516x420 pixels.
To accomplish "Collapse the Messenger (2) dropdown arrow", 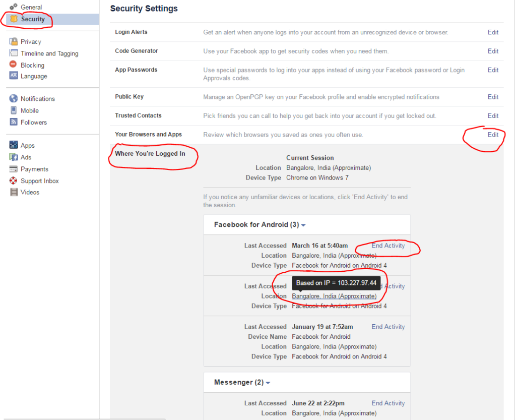I will point(268,383).
